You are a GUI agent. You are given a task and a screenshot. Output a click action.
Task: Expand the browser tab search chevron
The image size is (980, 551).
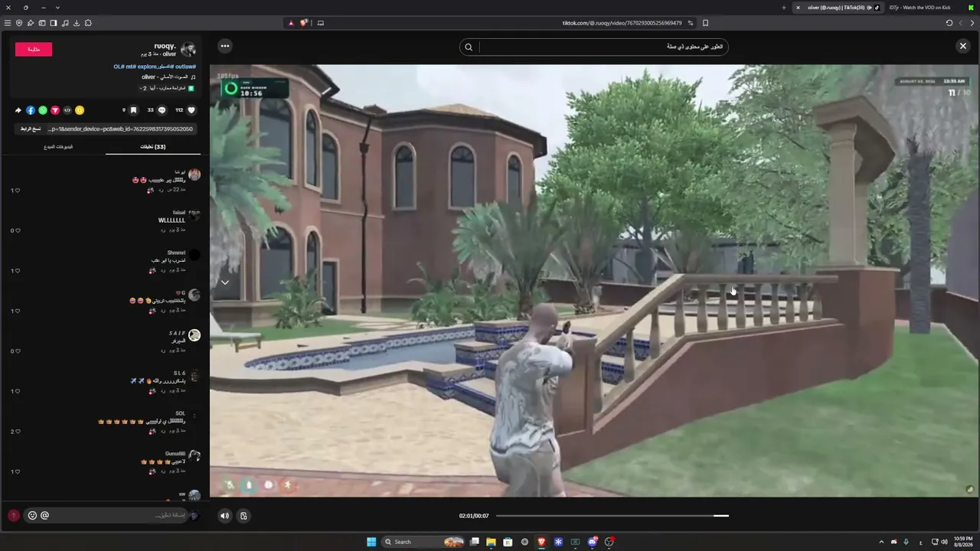click(57, 8)
